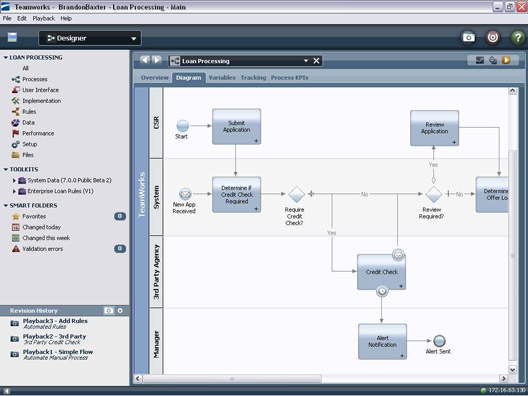The image size is (528, 396).
Task: Click the export icon next to play button
Action: [493, 60]
